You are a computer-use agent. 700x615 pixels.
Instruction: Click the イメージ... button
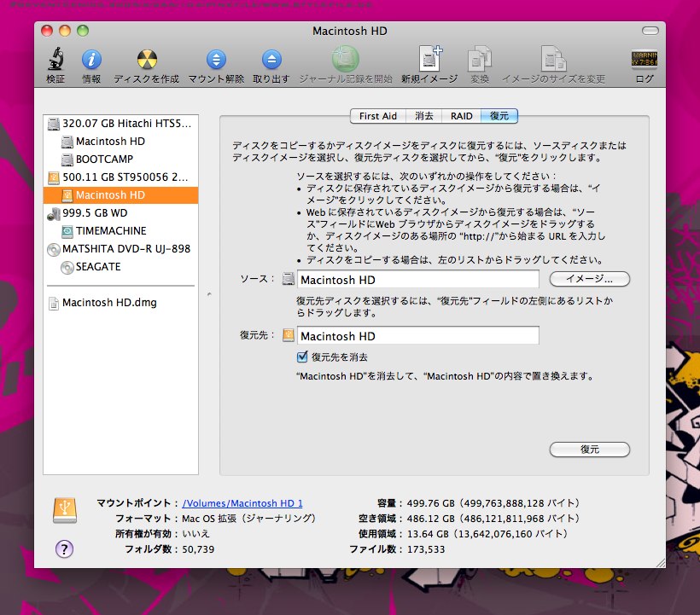[589, 279]
